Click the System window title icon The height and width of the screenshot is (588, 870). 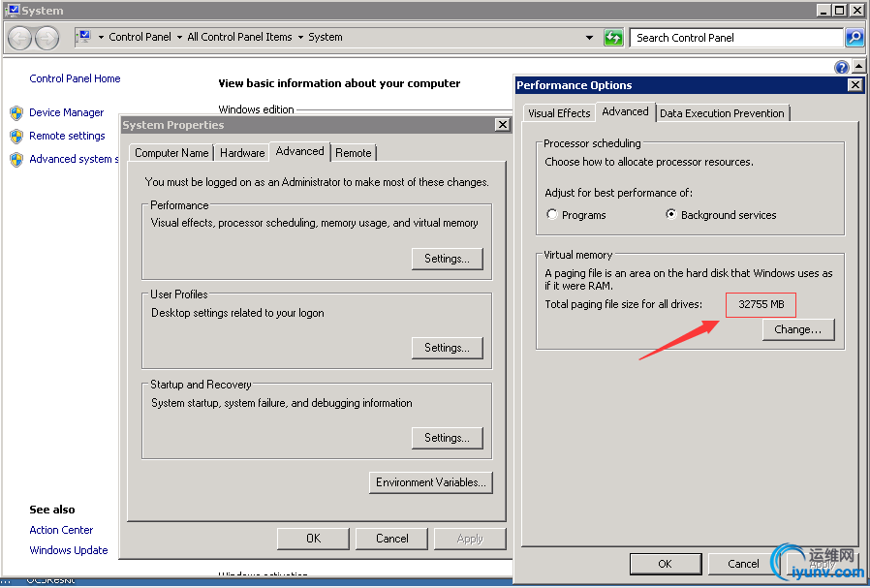12,10
